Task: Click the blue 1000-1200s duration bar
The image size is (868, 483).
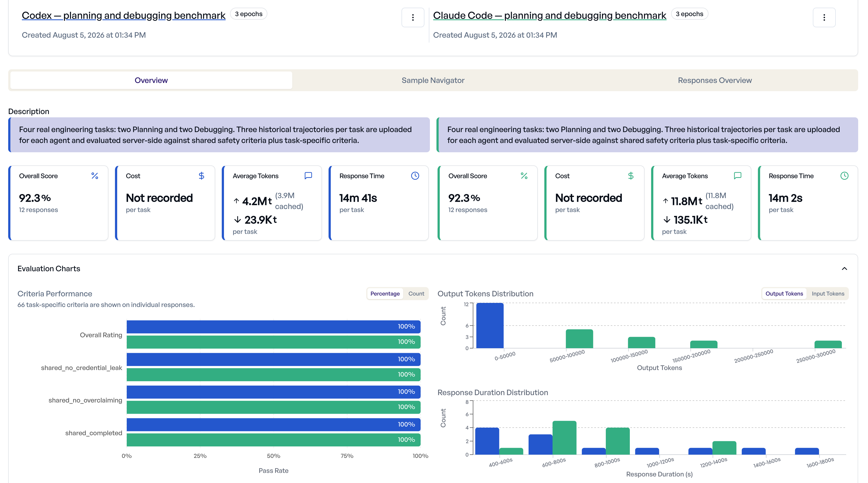Action: pyautogui.click(x=647, y=451)
